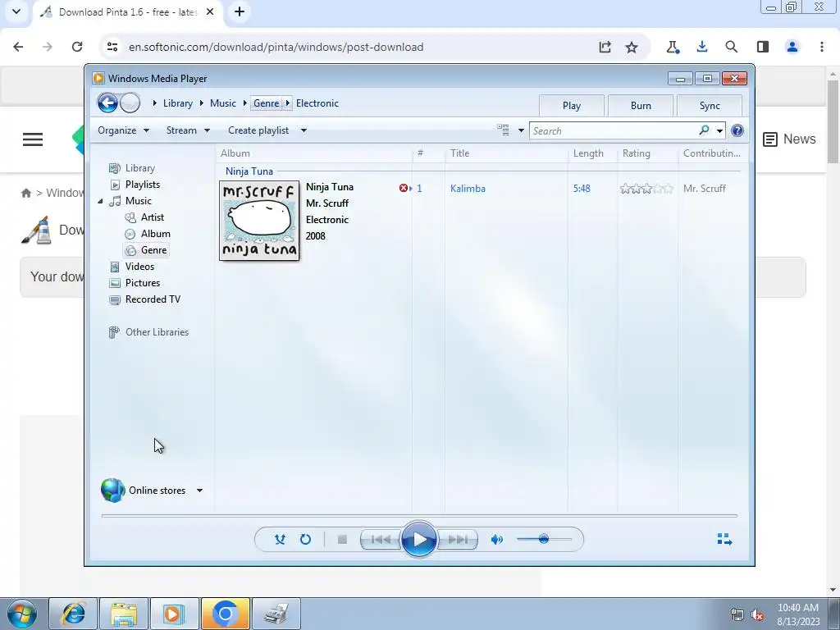Focus the library Search box
The image size is (840, 630).
click(614, 130)
